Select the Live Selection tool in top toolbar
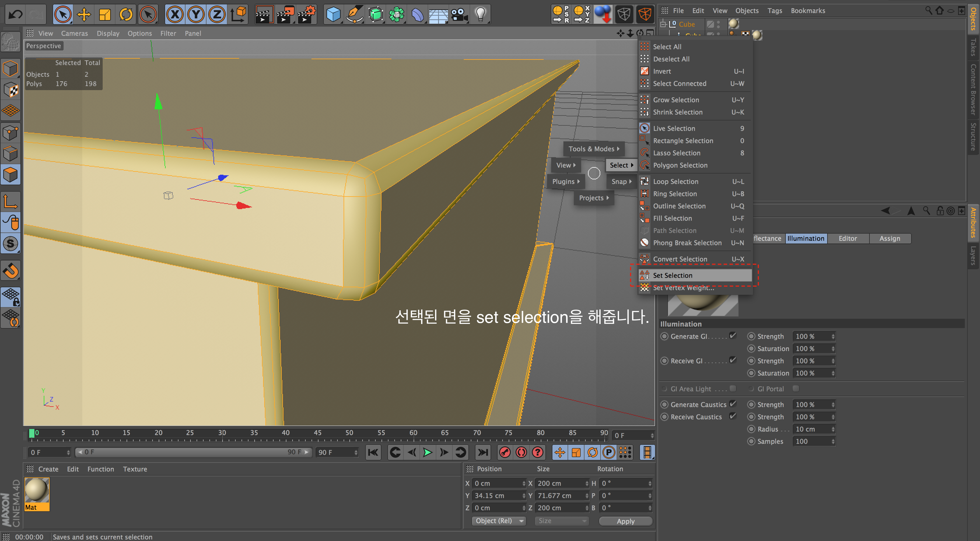980x541 pixels. click(63, 15)
